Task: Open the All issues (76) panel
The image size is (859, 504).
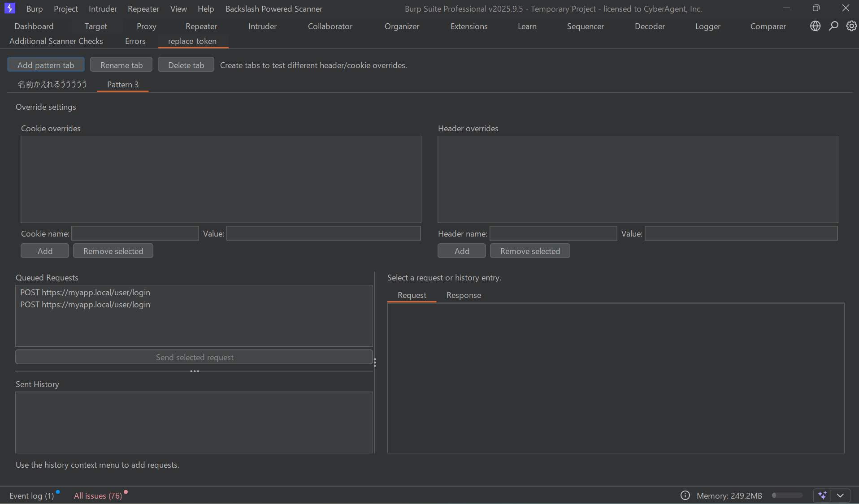Action: coord(98,495)
